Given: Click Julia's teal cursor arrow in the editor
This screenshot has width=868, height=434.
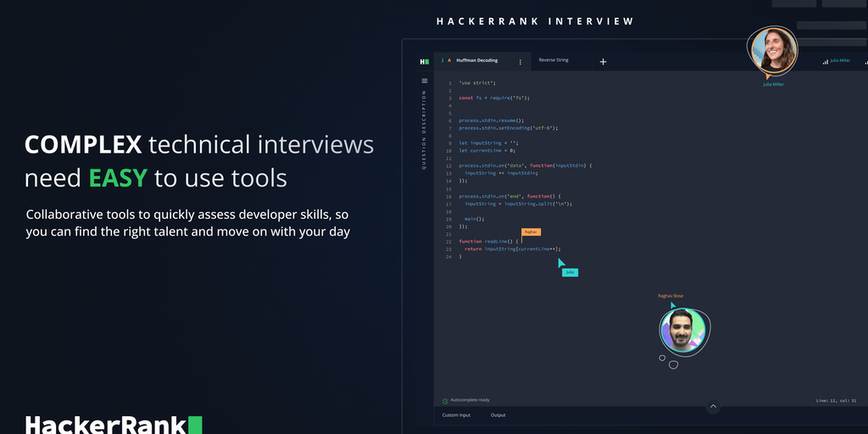Looking at the screenshot, I should tap(561, 263).
